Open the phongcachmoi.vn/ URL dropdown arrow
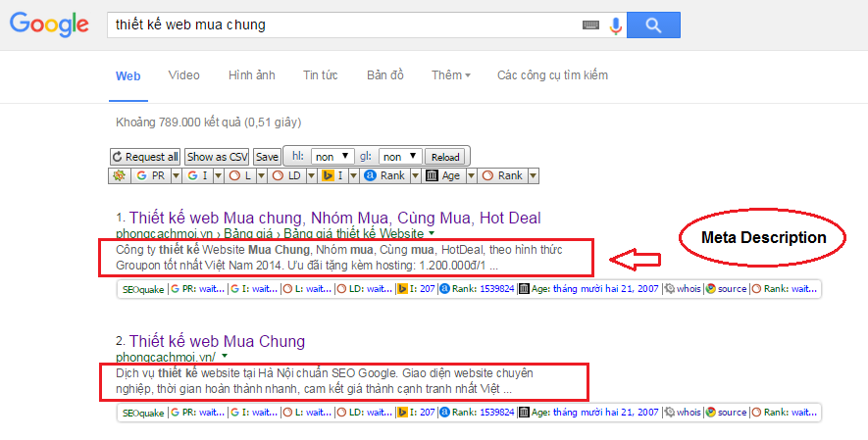 225,357
